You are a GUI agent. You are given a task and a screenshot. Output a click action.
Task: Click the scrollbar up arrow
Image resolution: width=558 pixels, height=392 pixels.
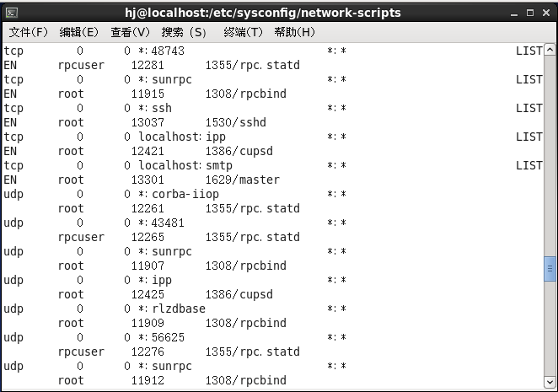click(x=550, y=50)
